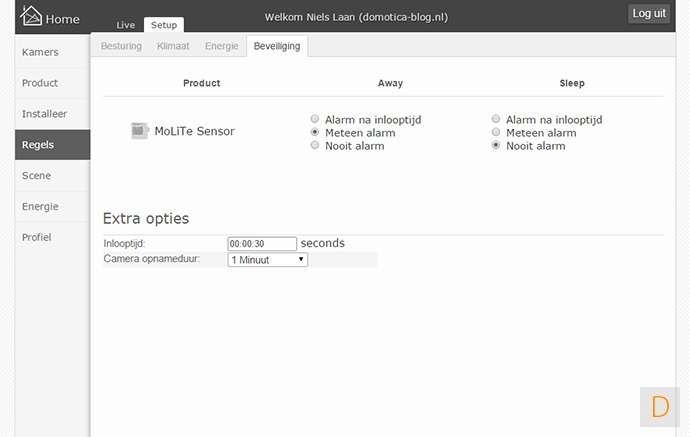Click the orange D watermark icon
The width and height of the screenshot is (690, 437).
click(660, 407)
